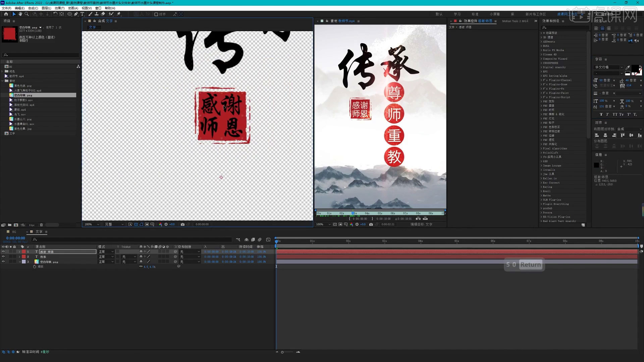
Task: Open the 合成(C) menu
Action: point(33,8)
